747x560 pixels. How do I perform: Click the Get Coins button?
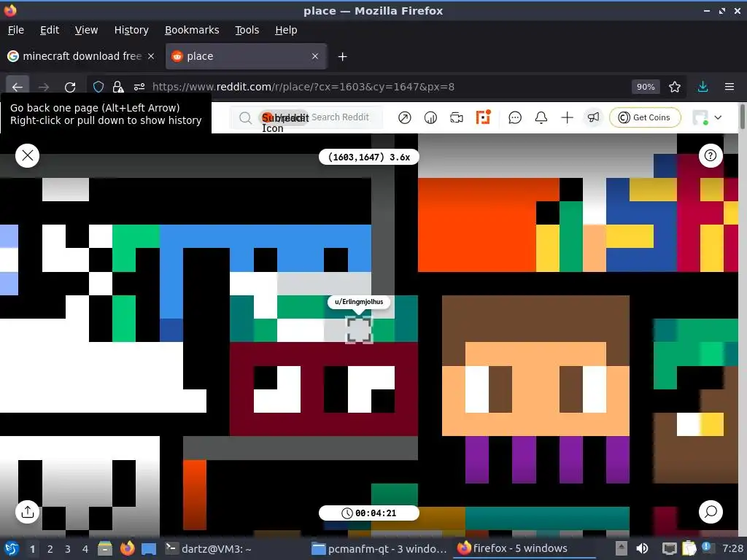coord(645,117)
